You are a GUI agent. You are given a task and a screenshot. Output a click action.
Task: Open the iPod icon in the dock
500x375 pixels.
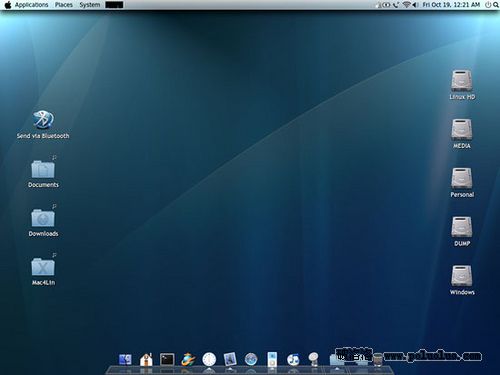tap(272, 359)
